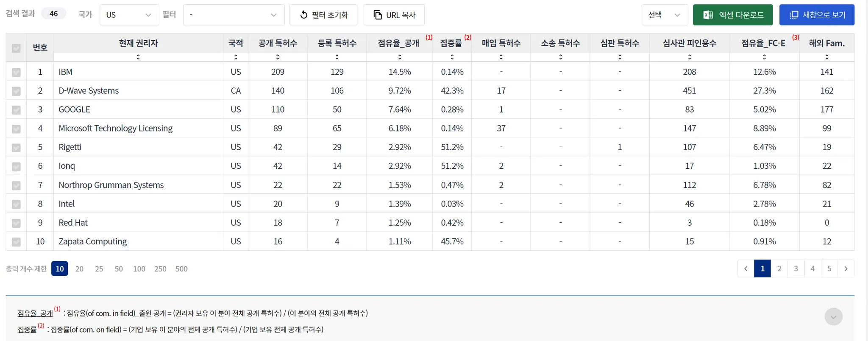The image size is (868, 341).
Task: Open the 필터 filter dropdown
Action: click(234, 15)
